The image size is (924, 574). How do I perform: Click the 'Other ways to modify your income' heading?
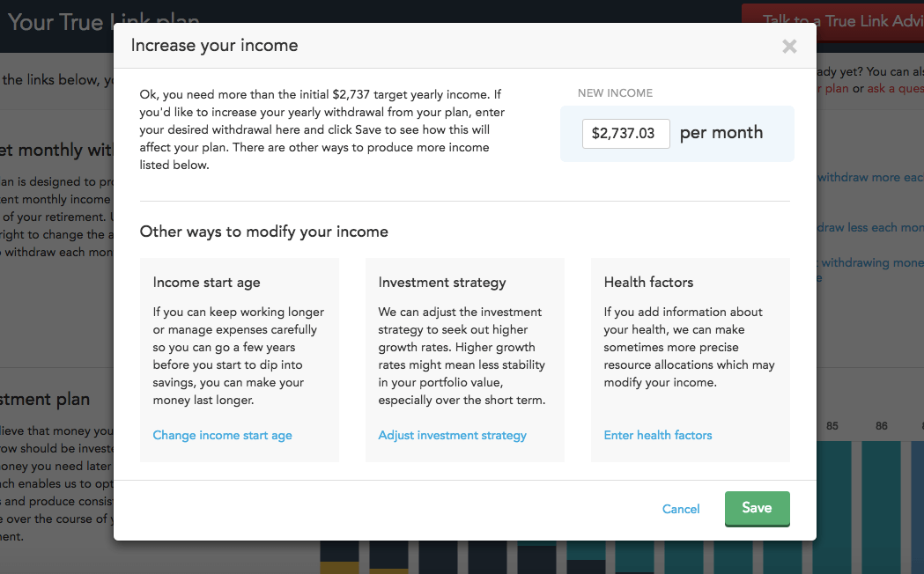264,232
